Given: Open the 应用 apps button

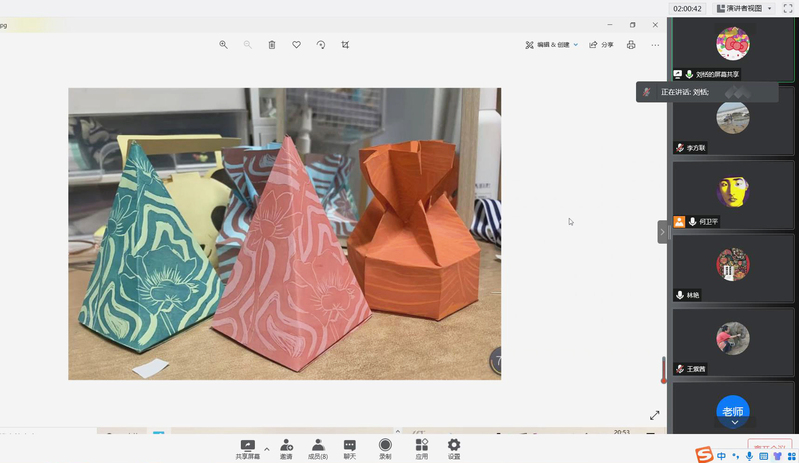Looking at the screenshot, I should 421,449.
